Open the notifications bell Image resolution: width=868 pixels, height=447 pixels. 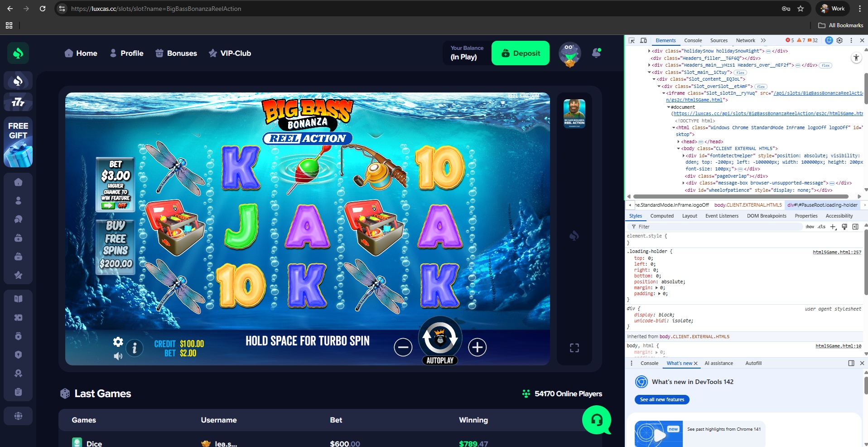coord(596,53)
